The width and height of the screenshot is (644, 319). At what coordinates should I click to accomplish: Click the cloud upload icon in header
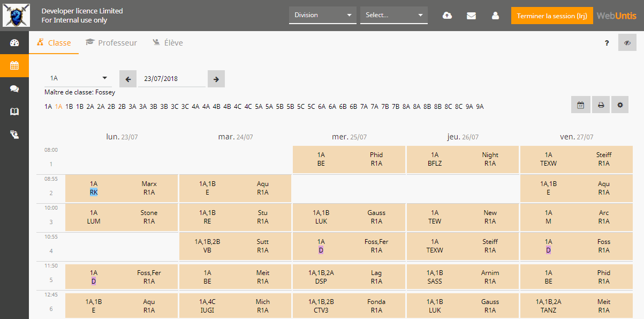[x=447, y=16]
